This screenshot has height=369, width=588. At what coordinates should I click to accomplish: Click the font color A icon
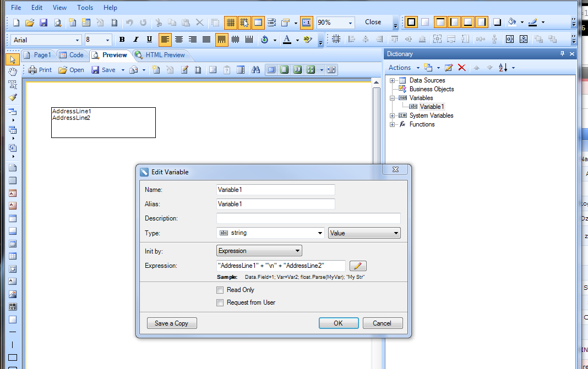coord(287,40)
